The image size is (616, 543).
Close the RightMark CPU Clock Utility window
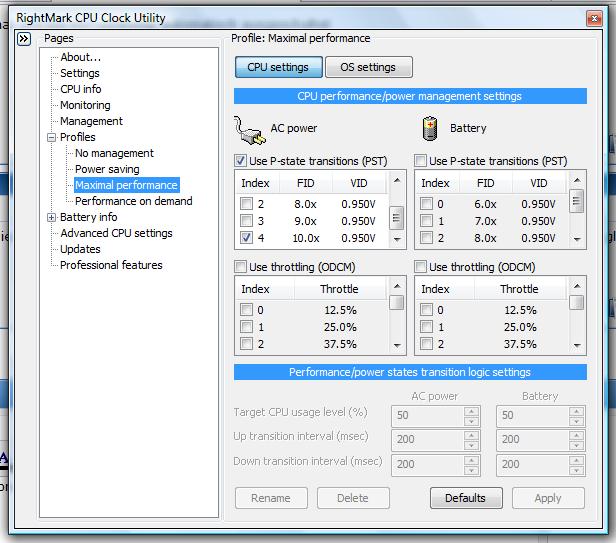click(x=594, y=18)
